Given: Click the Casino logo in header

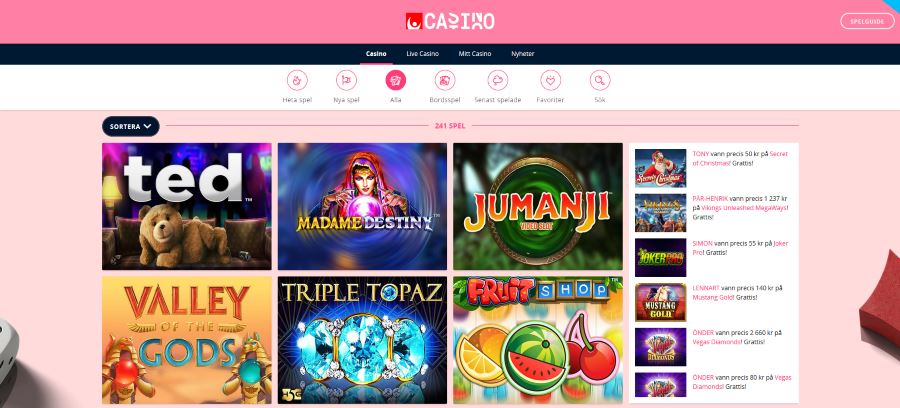Looking at the screenshot, I should click(x=450, y=21).
